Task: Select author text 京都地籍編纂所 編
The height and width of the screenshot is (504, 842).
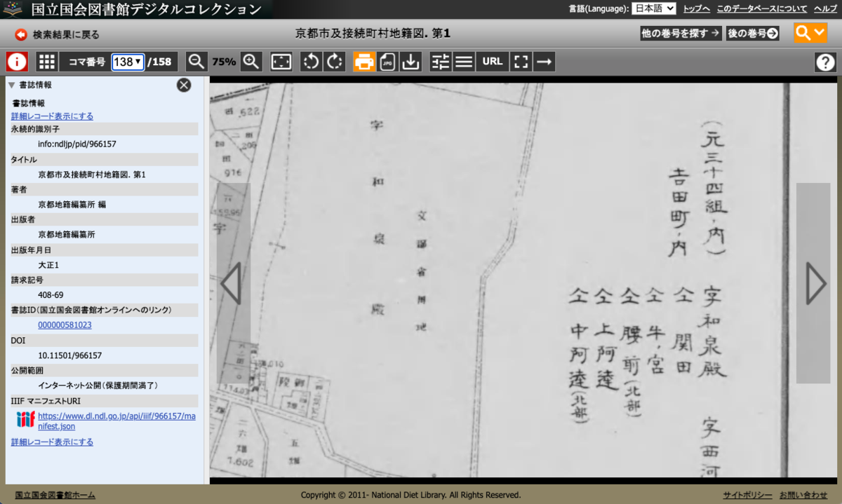Action: 72,205
